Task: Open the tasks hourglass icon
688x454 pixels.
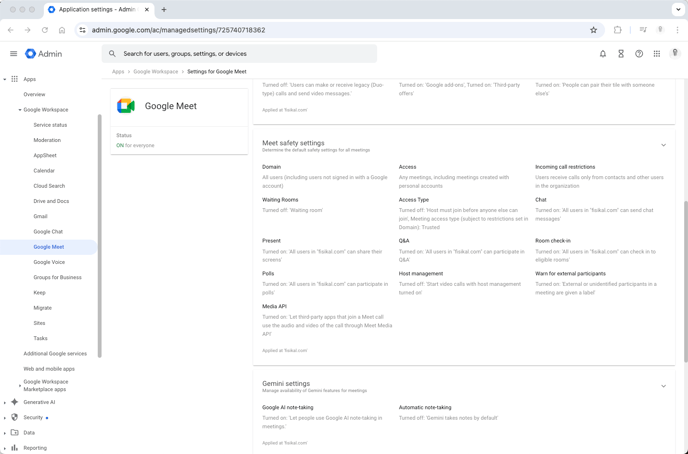Action: [621, 54]
